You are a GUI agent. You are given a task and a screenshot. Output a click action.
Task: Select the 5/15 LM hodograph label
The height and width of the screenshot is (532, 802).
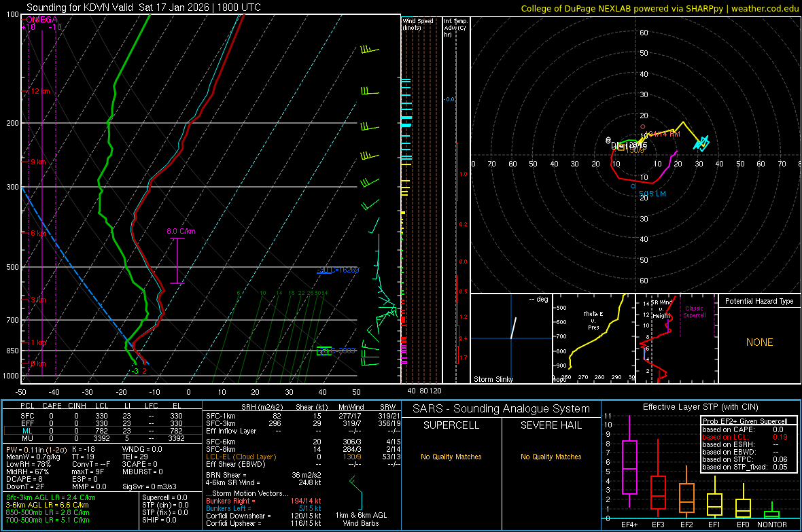(x=652, y=194)
